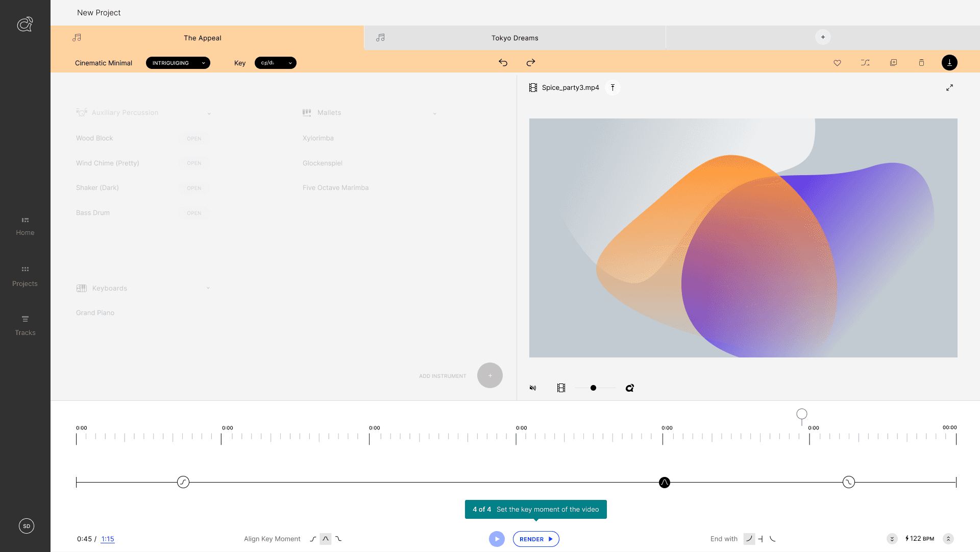Upload video next to Spice_party3.mp4
Screen dimensions: 980x552
[612, 88]
